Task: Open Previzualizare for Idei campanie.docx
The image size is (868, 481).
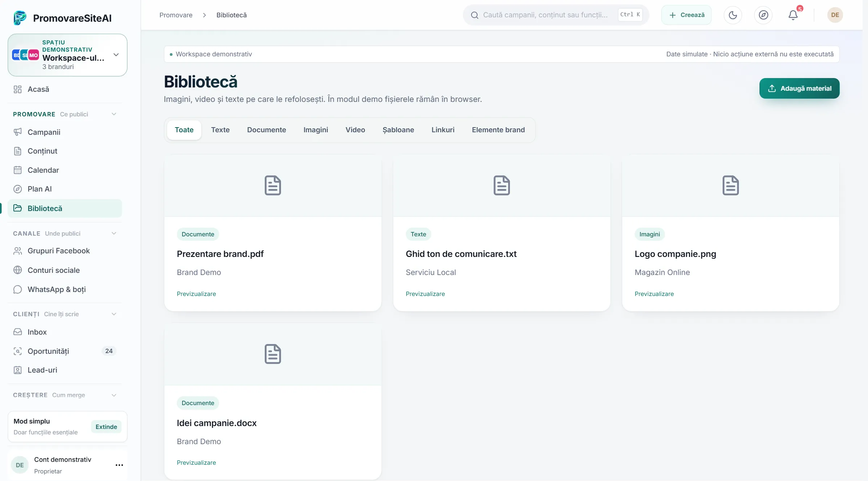Action: pyautogui.click(x=196, y=463)
